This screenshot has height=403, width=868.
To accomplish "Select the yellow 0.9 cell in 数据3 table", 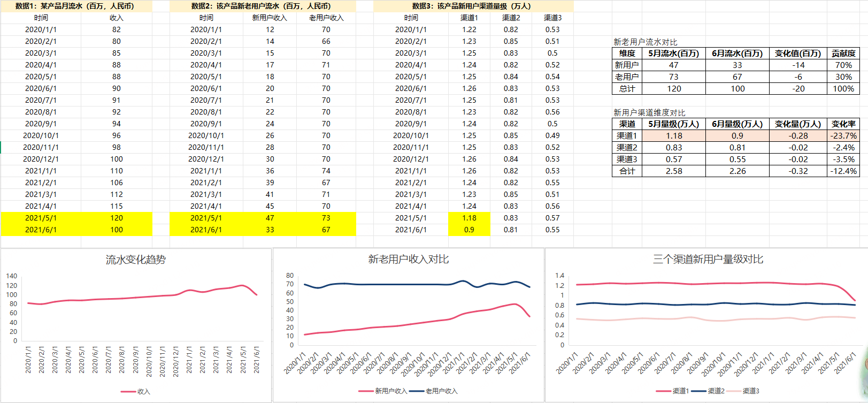I will coord(469,230).
